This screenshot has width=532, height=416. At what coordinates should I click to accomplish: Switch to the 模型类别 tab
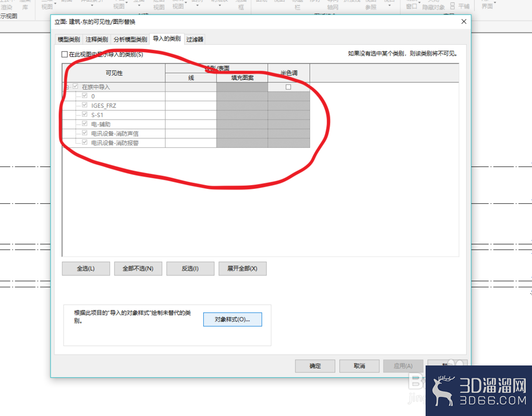click(69, 39)
